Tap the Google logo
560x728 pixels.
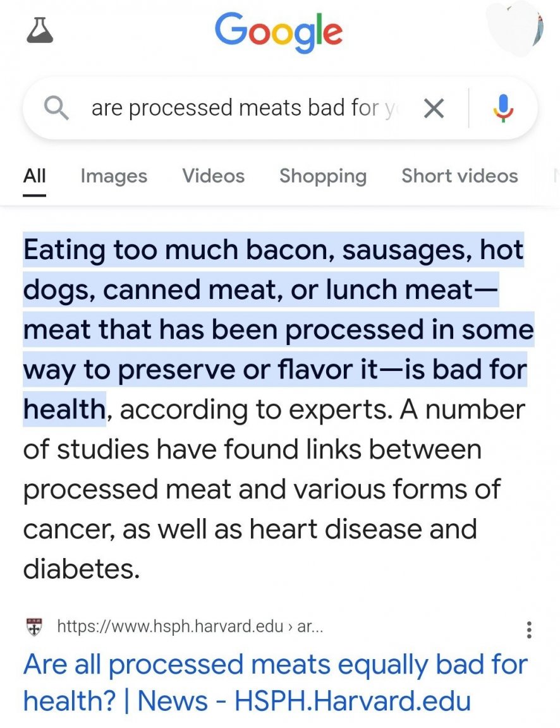point(279,33)
